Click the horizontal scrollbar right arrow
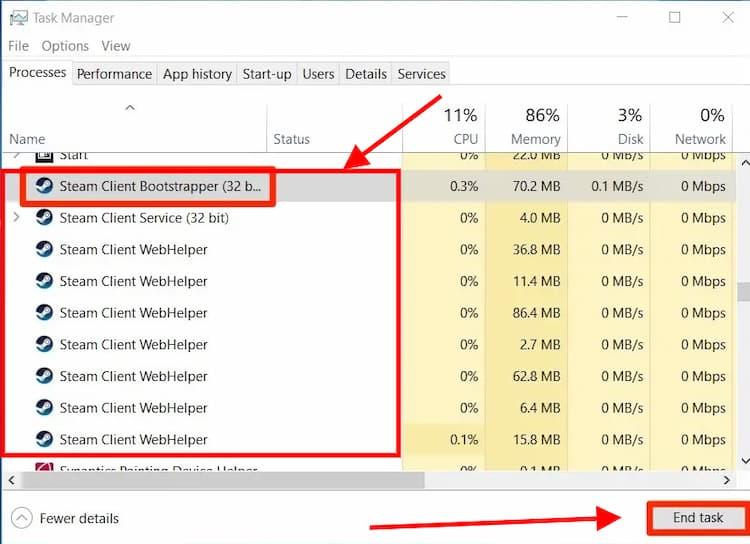The image size is (750, 544). point(727,480)
